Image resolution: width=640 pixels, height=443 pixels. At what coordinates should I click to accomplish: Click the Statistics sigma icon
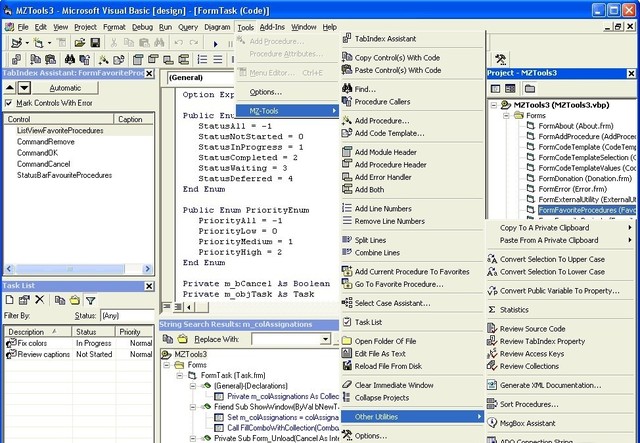click(x=492, y=309)
